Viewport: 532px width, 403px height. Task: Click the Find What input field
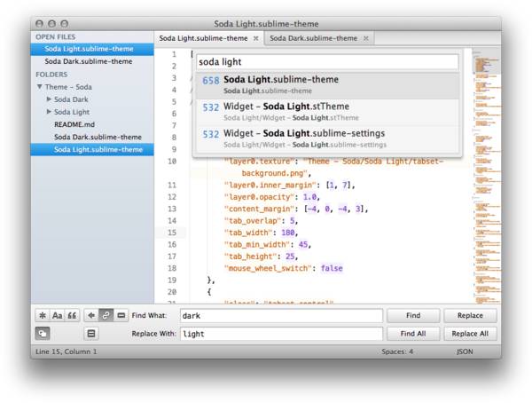[x=281, y=316]
